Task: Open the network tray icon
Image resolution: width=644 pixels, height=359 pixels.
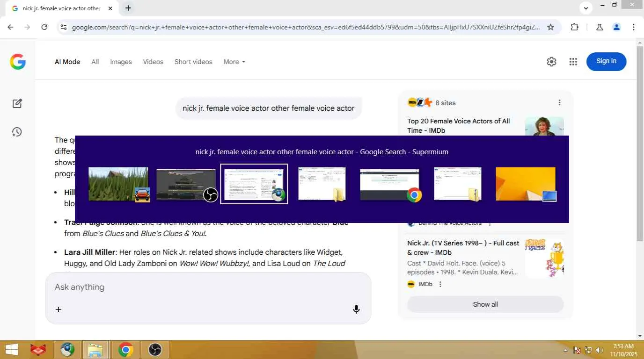Action: point(588,350)
